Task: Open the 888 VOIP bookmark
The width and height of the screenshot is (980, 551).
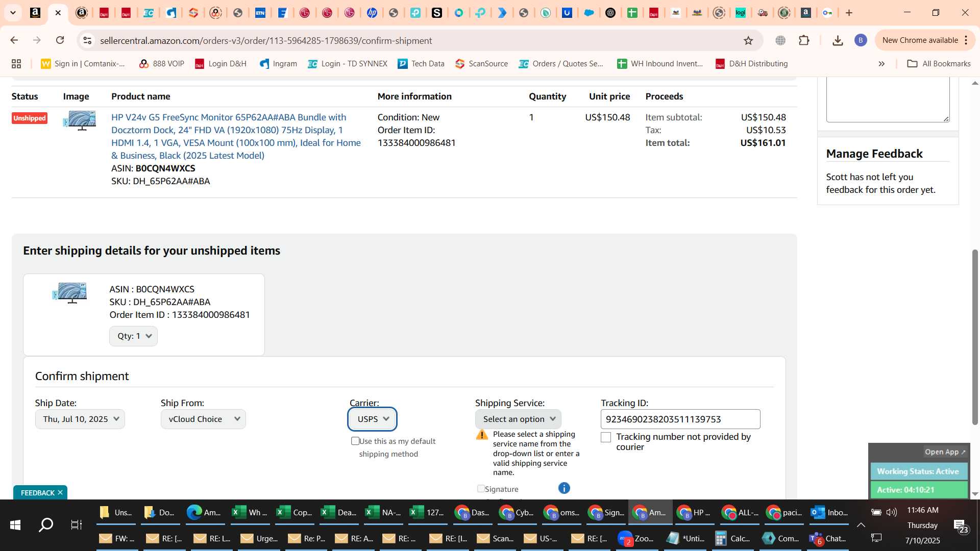Action: [x=161, y=64]
